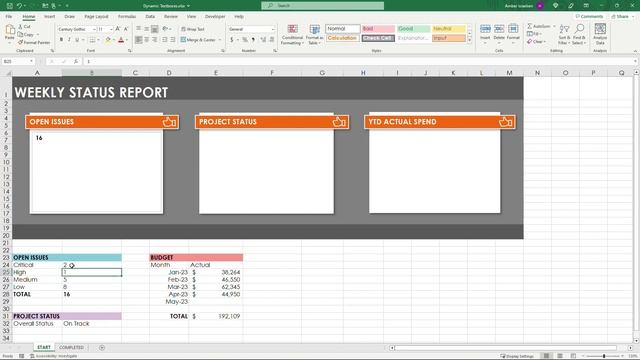Apply cell borders from the Borders icon

92,40
